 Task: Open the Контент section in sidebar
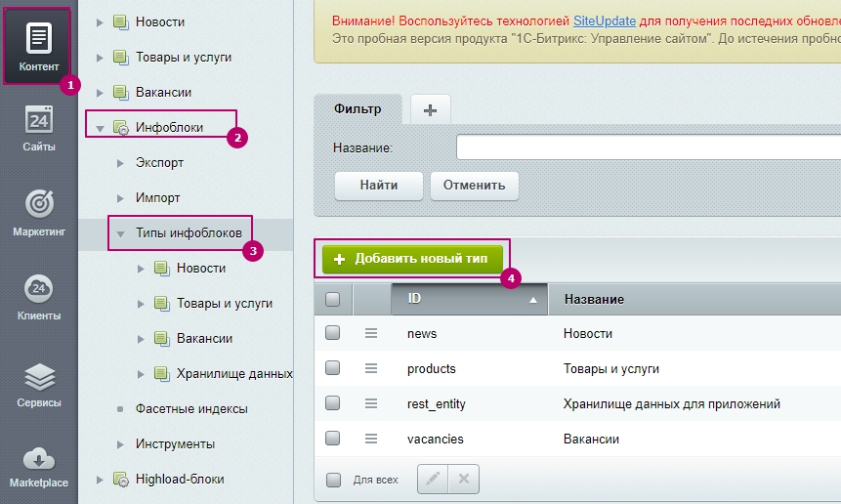pyautogui.click(x=39, y=47)
